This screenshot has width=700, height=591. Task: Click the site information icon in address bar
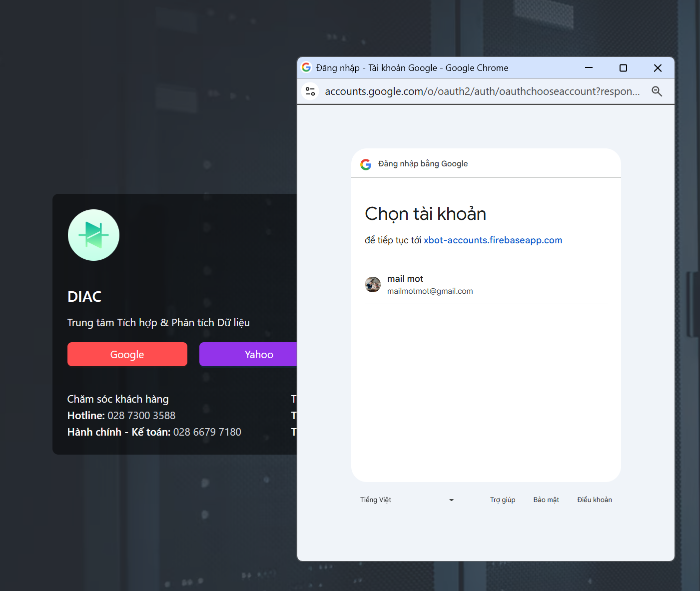click(310, 91)
